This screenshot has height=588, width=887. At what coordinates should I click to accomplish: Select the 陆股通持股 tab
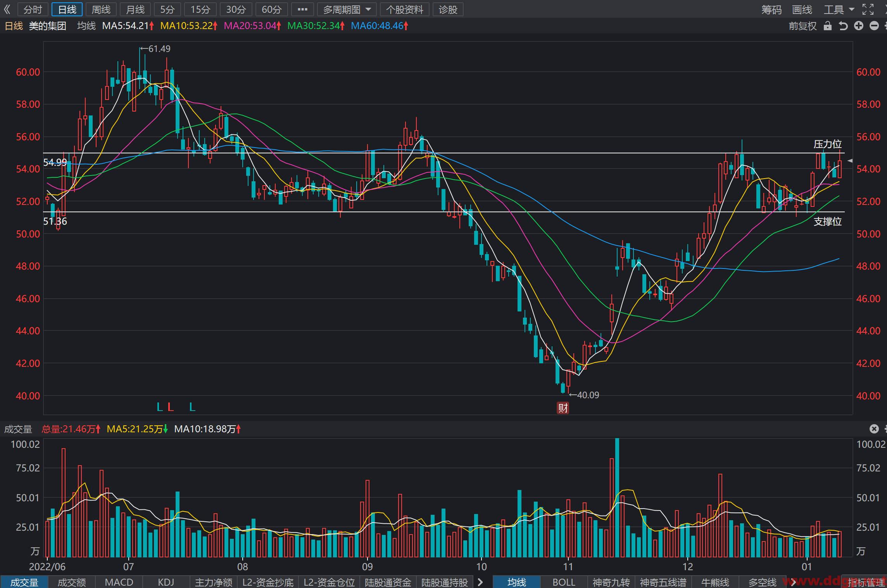point(445,582)
